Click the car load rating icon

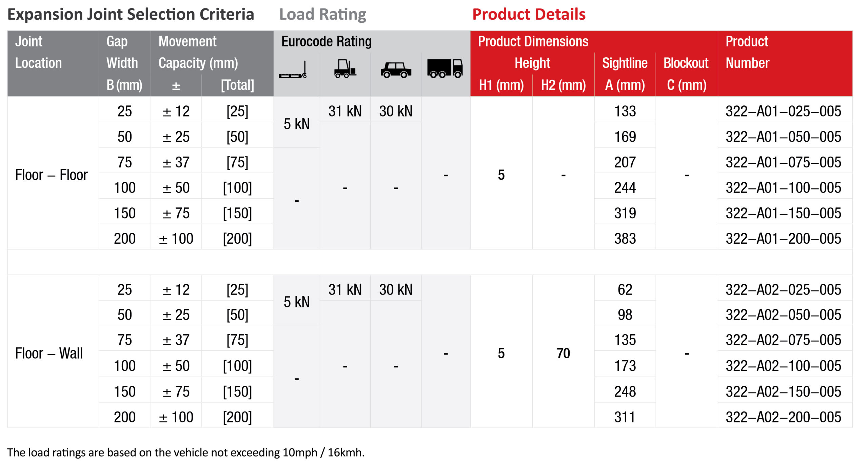pos(396,70)
